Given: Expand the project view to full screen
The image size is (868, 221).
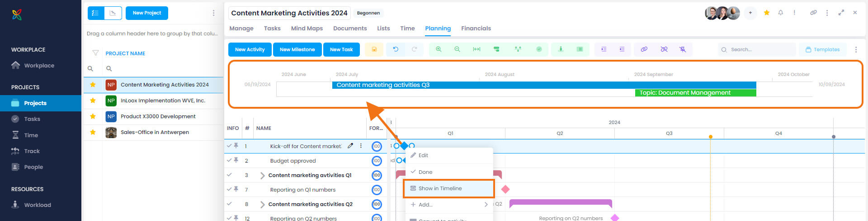Looking at the screenshot, I should 841,13.
